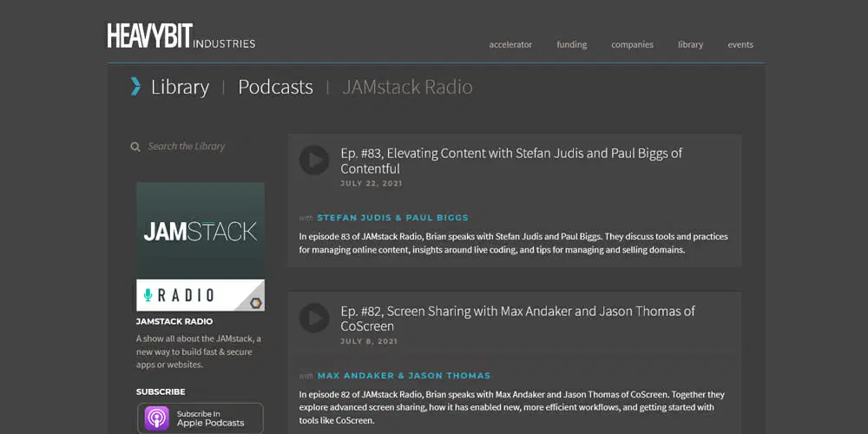Open the accelerator nav item

(510, 45)
